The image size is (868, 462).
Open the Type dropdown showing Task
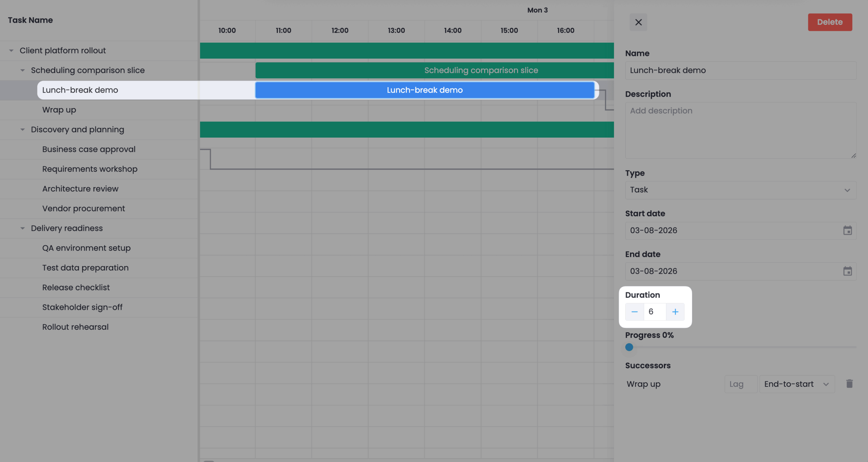tap(741, 190)
